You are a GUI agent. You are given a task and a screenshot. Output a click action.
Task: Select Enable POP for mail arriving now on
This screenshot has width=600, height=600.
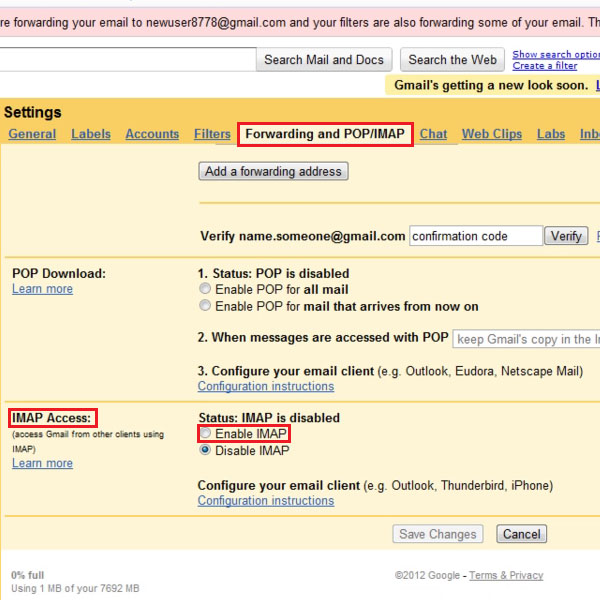click(x=205, y=305)
